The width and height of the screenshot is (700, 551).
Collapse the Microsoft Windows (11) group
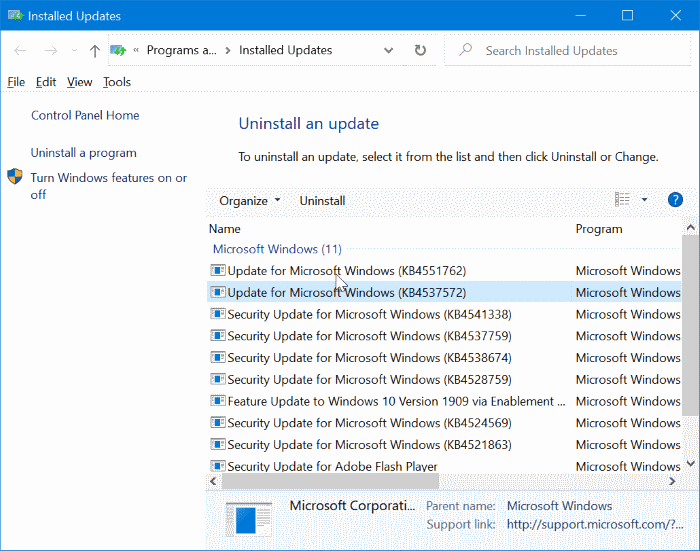(277, 249)
